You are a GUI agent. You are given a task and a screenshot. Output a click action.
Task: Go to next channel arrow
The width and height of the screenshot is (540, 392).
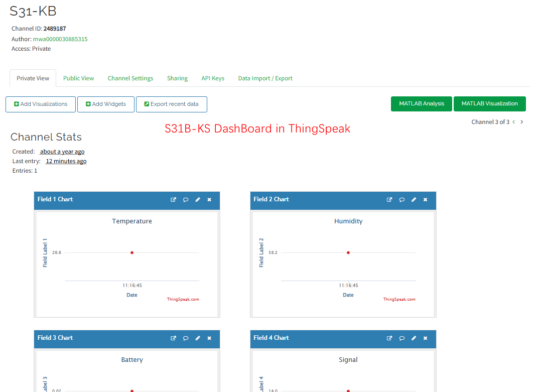tap(522, 122)
